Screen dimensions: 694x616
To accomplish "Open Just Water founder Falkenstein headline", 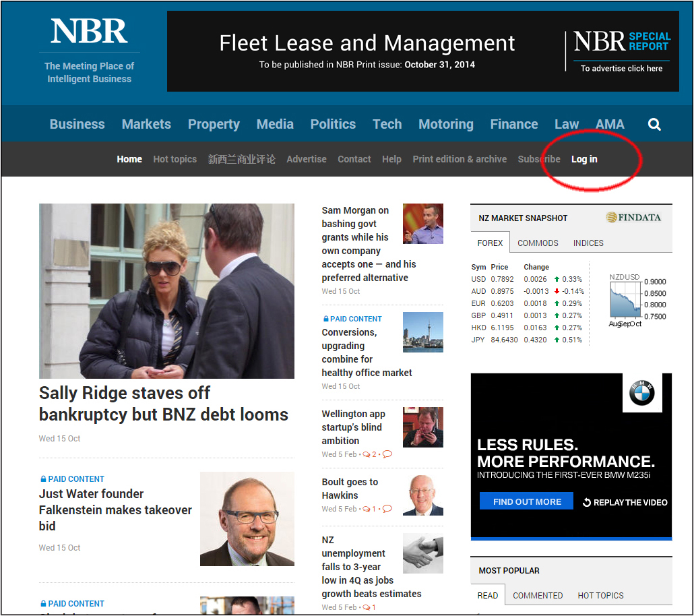I will [115, 510].
